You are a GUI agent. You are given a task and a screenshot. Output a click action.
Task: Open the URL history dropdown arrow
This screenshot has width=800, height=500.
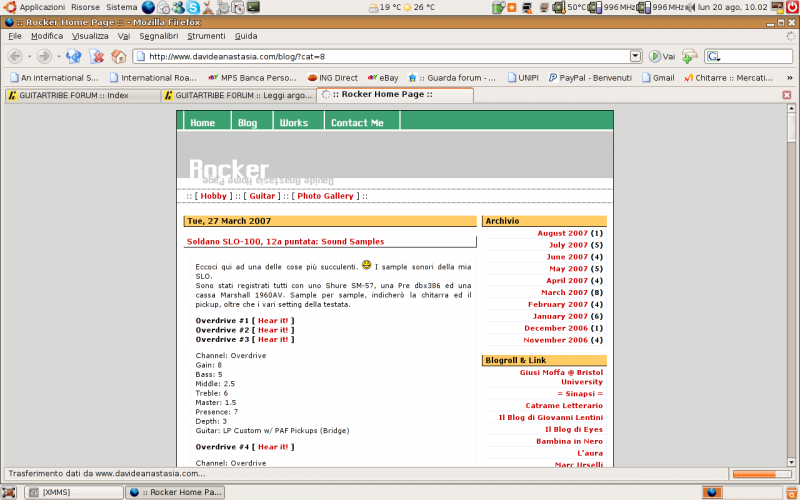tap(635, 56)
